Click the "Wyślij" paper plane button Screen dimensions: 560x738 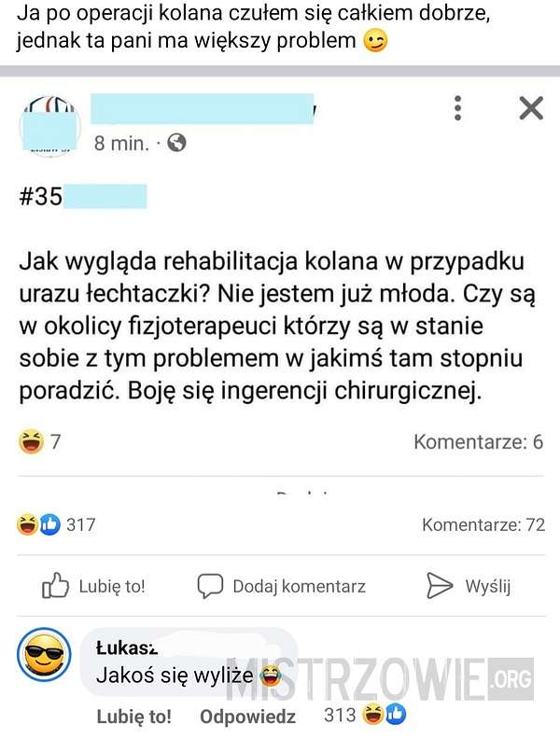coord(469,586)
